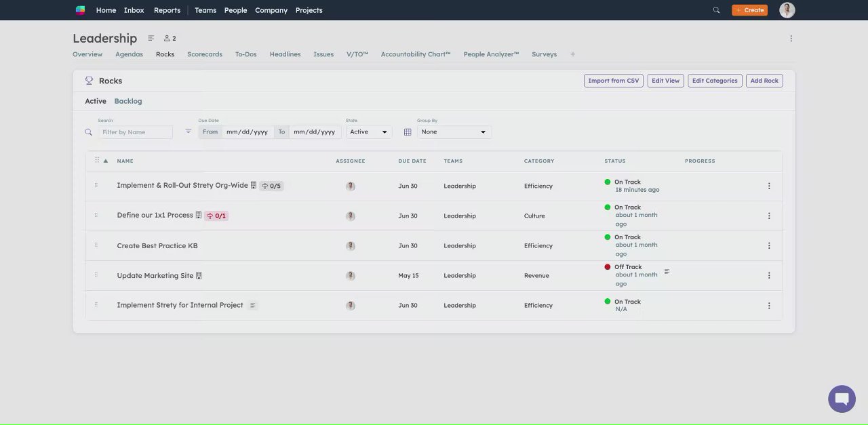Open the rock Create Best Practice KB
This screenshot has height=425, width=868.
pyautogui.click(x=157, y=246)
